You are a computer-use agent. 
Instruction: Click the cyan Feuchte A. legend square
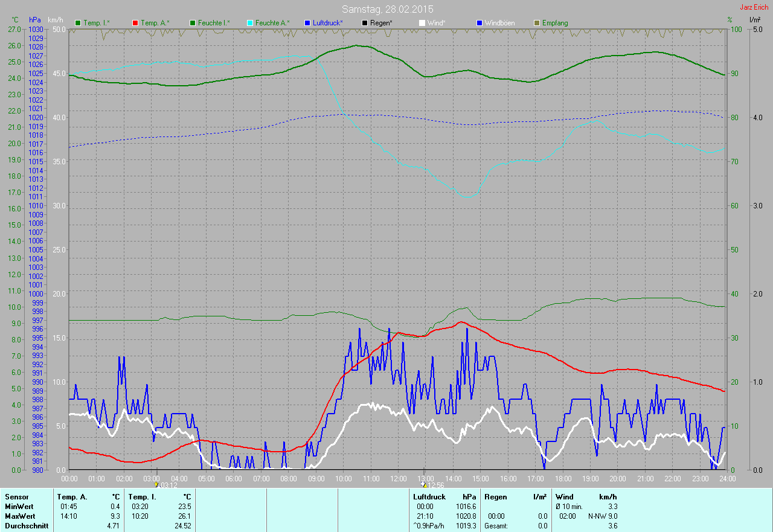(250, 23)
